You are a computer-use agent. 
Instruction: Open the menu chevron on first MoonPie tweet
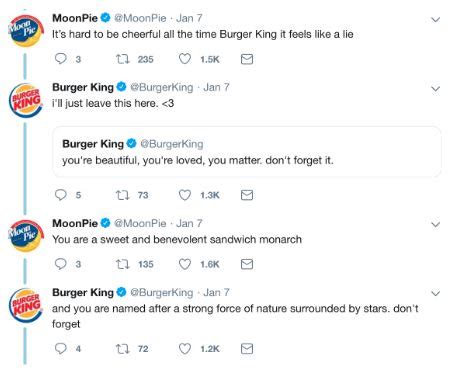(435, 20)
